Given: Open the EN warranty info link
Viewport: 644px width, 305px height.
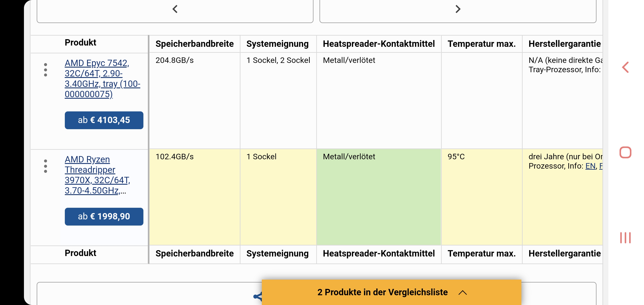Looking at the screenshot, I should 590,166.
